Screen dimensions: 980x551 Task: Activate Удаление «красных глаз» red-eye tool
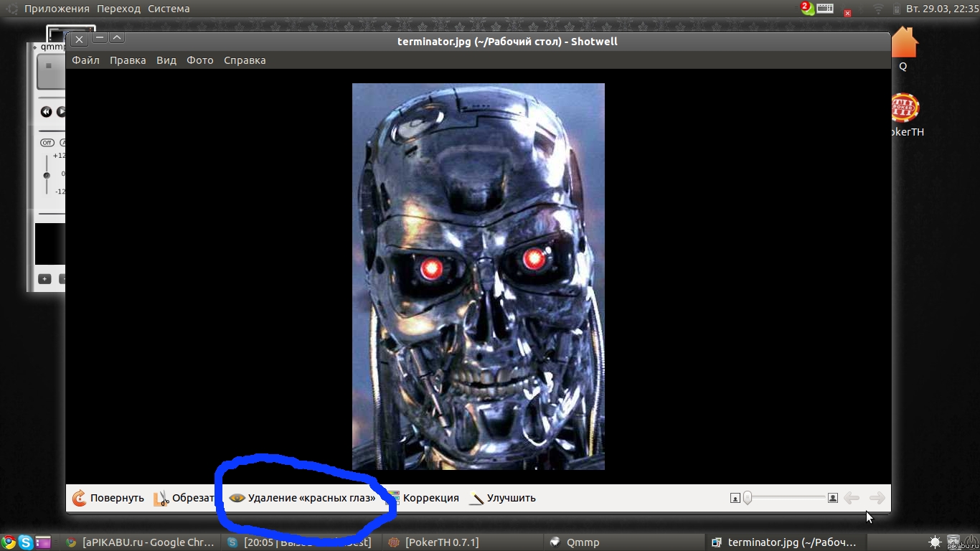pos(302,498)
